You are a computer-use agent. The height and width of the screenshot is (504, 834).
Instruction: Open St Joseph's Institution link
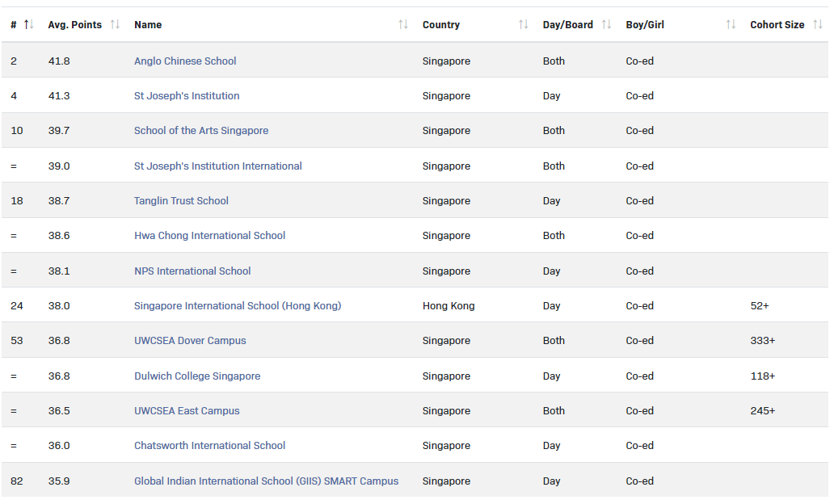click(187, 95)
